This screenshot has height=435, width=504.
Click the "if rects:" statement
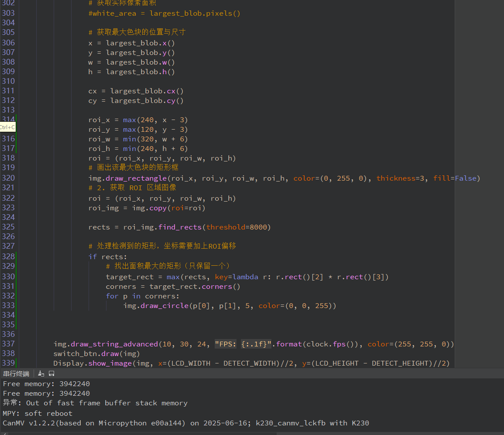coord(107,257)
